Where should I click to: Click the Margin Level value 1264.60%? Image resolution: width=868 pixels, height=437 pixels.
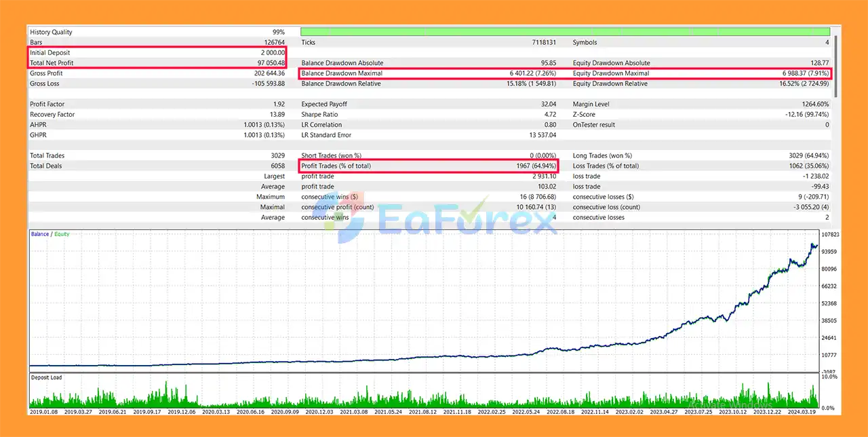pos(814,104)
